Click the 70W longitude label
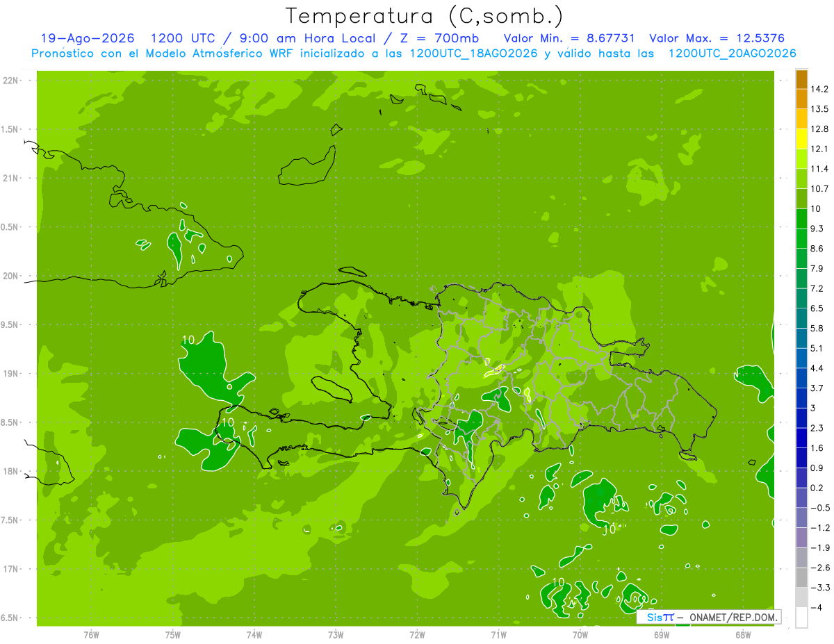The height and width of the screenshot is (644, 834). [580, 635]
